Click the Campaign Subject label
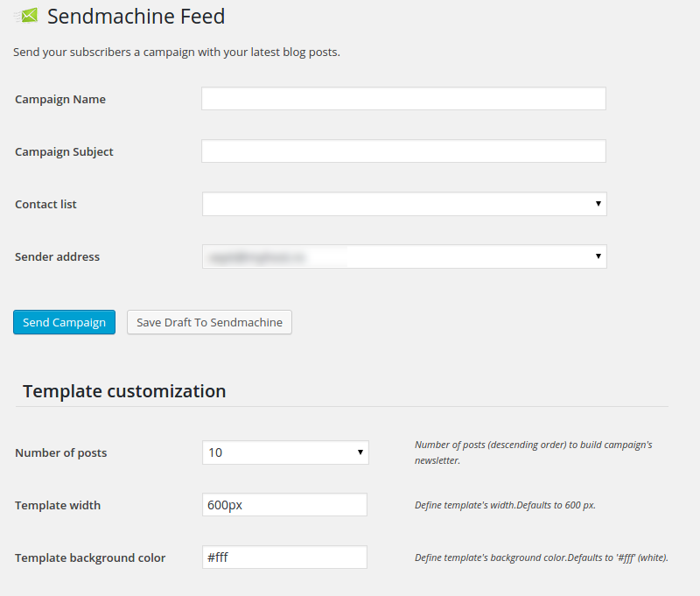Image resolution: width=700 pixels, height=596 pixels. 64,152
